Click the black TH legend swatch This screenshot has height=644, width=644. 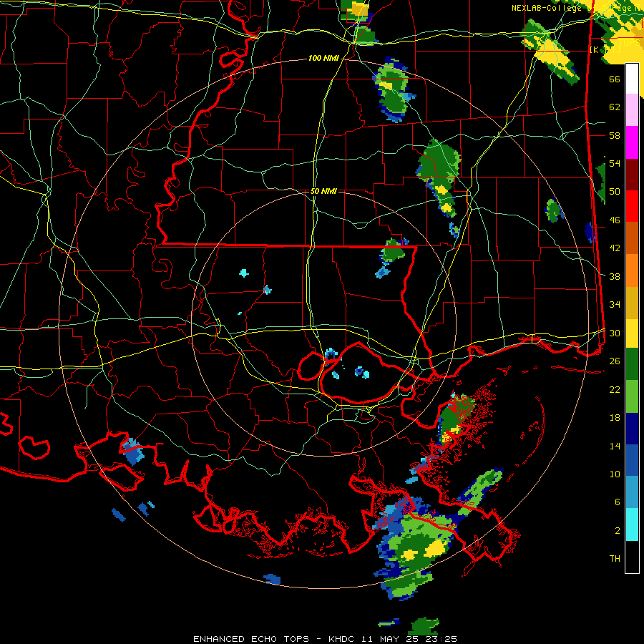coord(632,557)
